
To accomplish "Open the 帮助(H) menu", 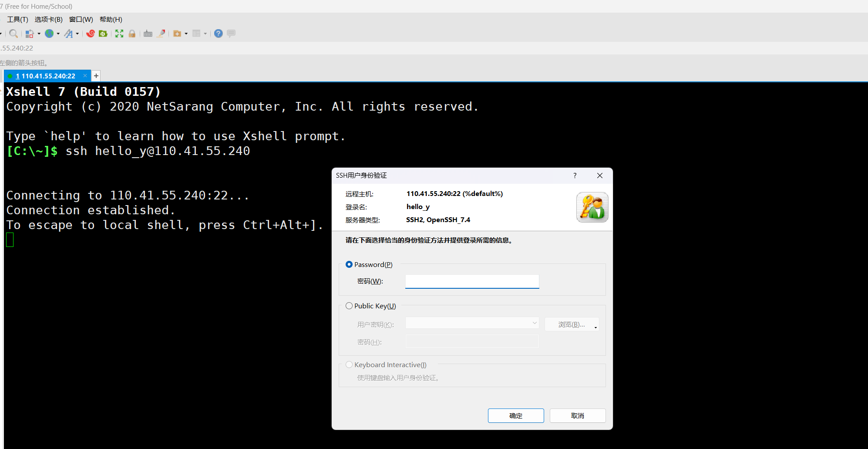I will click(x=111, y=20).
